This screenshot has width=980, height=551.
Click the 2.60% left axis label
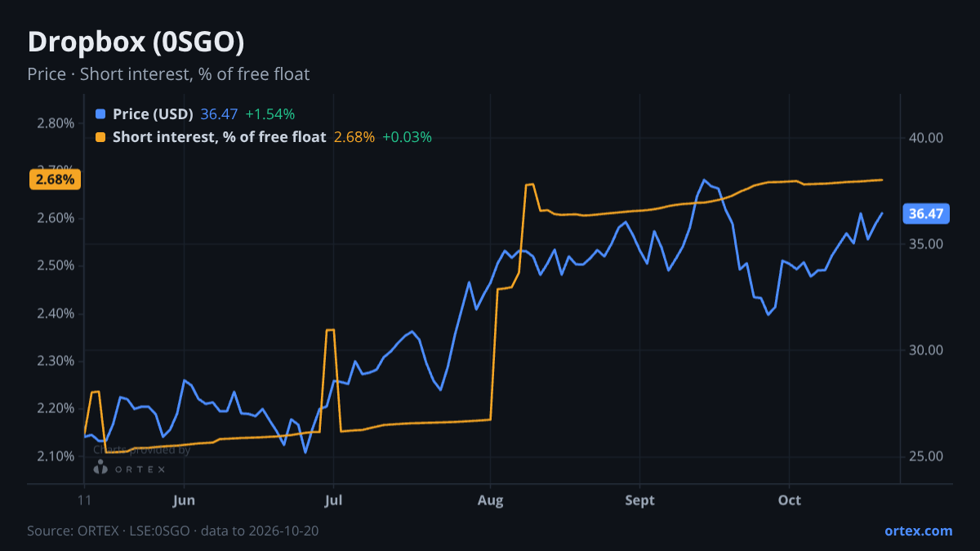[56, 219]
